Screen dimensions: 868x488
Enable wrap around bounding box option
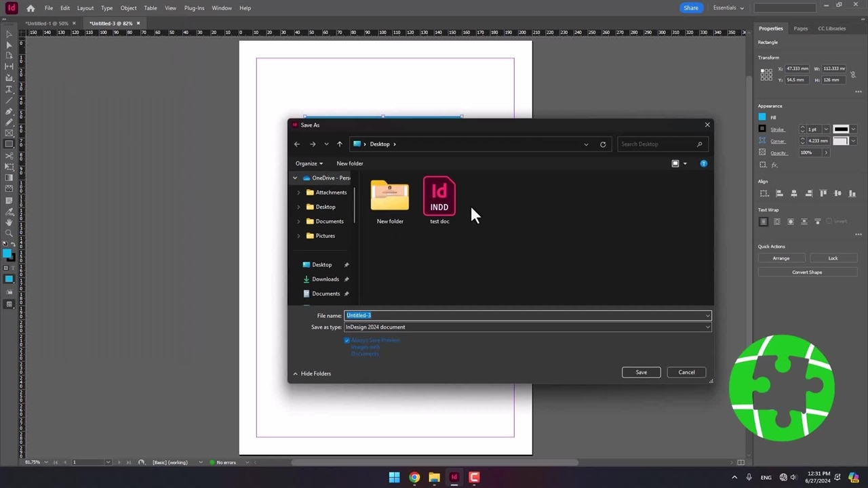[x=777, y=222]
